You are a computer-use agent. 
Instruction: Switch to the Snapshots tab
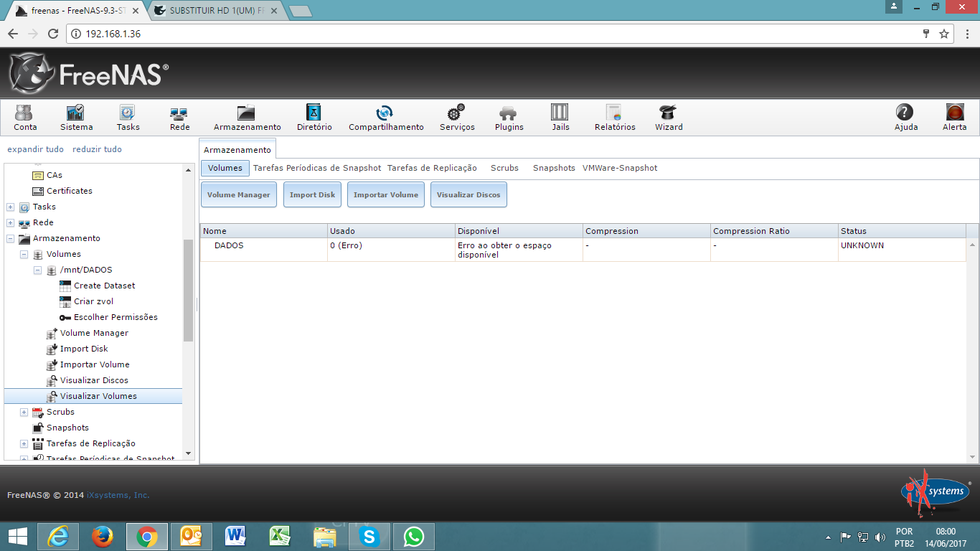coord(554,168)
